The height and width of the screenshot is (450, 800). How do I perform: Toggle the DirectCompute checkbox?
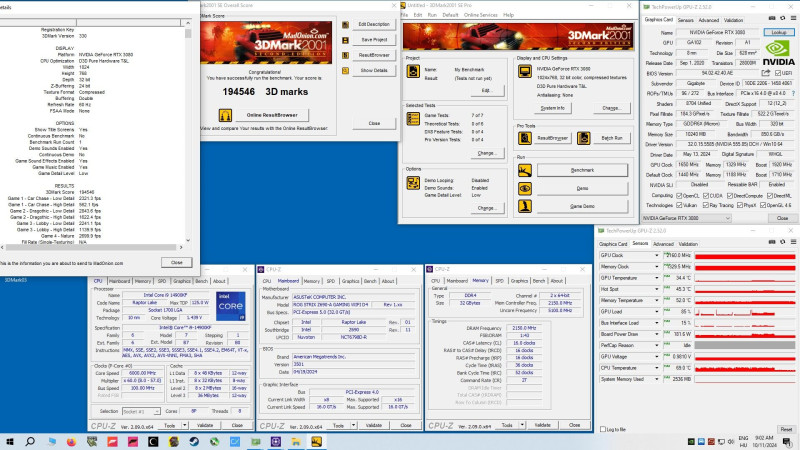pos(730,196)
